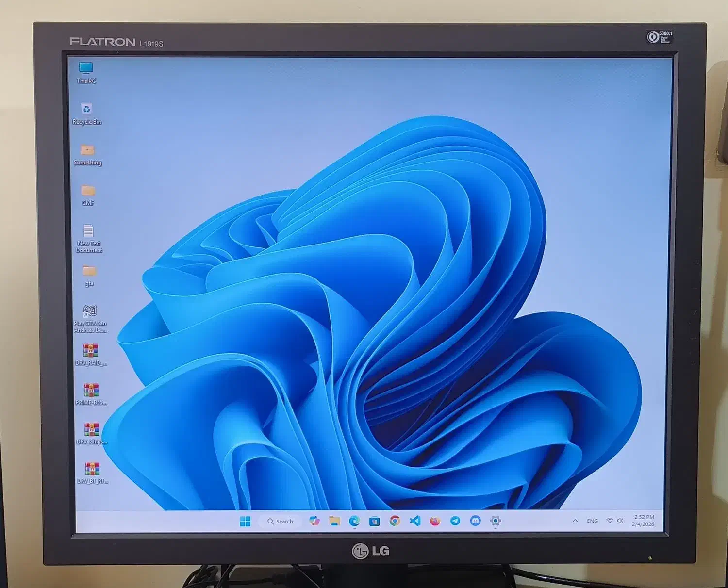Switch input language via the ENG indicator
This screenshot has height=588, width=728.
click(x=593, y=520)
